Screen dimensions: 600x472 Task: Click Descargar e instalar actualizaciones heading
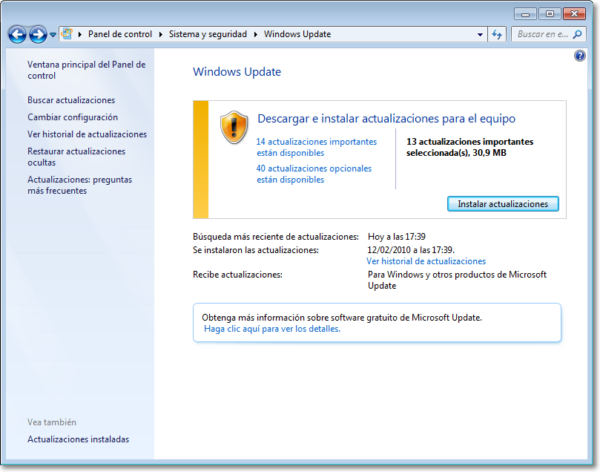point(386,119)
